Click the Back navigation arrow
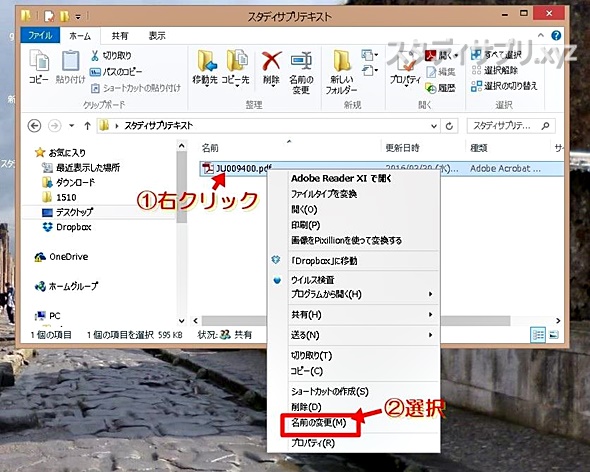This screenshot has height=472, width=590. coord(35,125)
